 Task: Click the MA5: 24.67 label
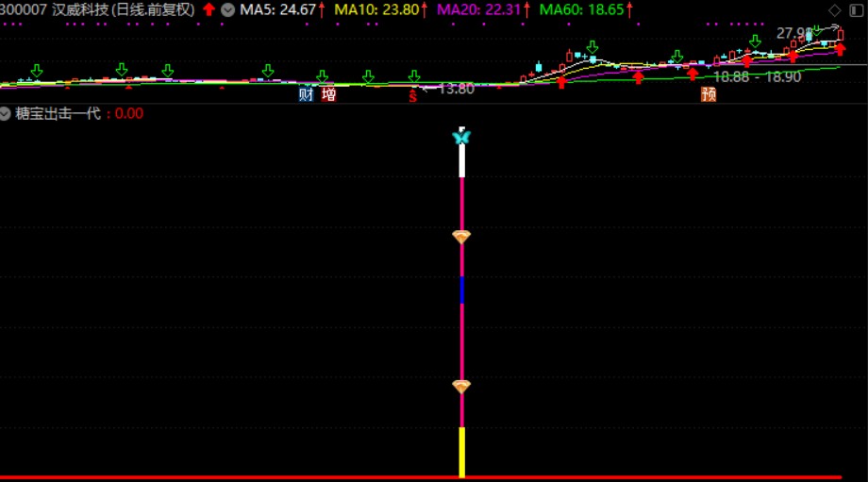[277, 10]
